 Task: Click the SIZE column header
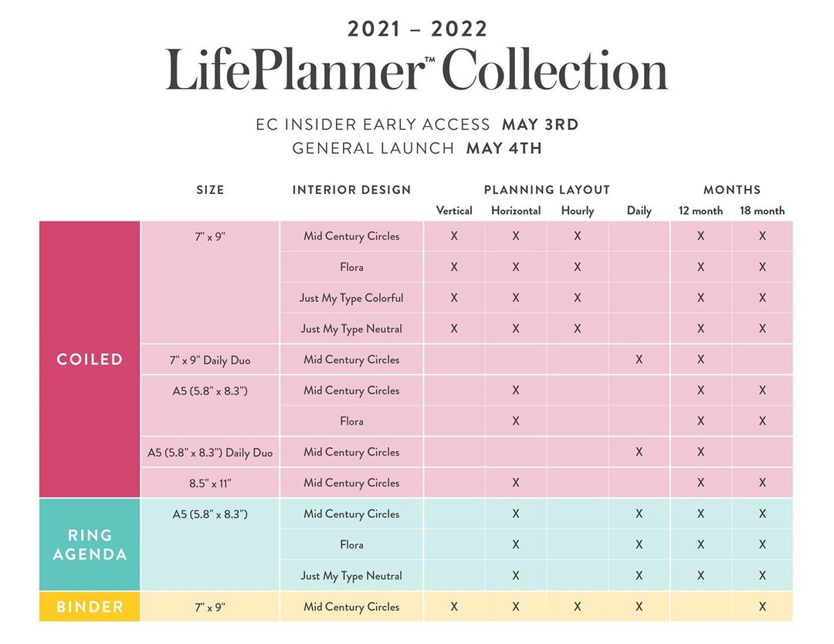[210, 190]
